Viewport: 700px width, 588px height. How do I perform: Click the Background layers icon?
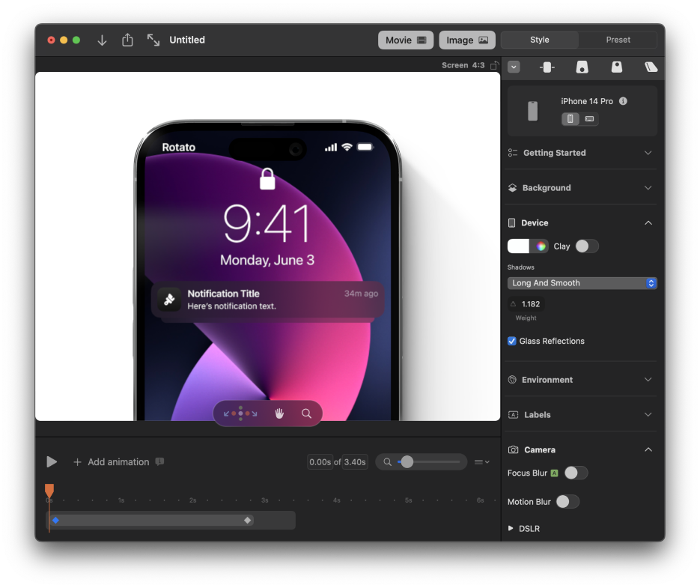513,188
